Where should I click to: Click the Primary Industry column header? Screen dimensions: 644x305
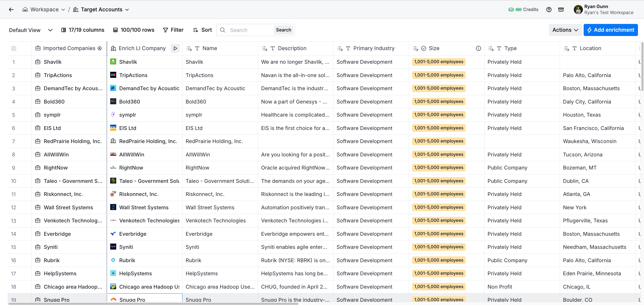pos(371,48)
